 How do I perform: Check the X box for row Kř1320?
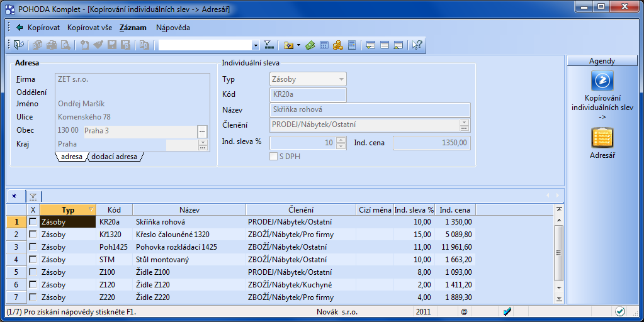coord(33,234)
